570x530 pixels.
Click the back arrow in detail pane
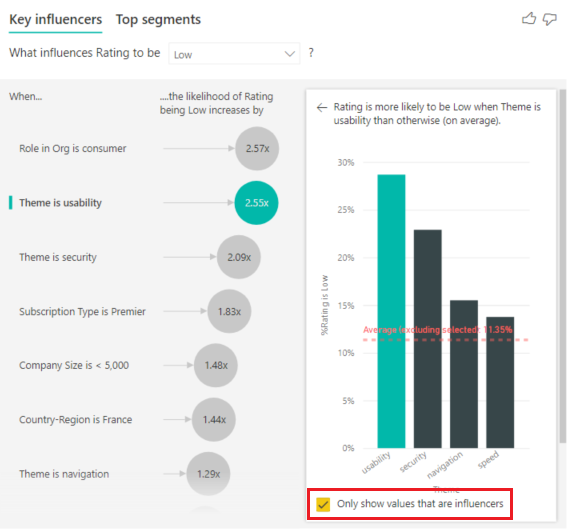click(x=322, y=107)
